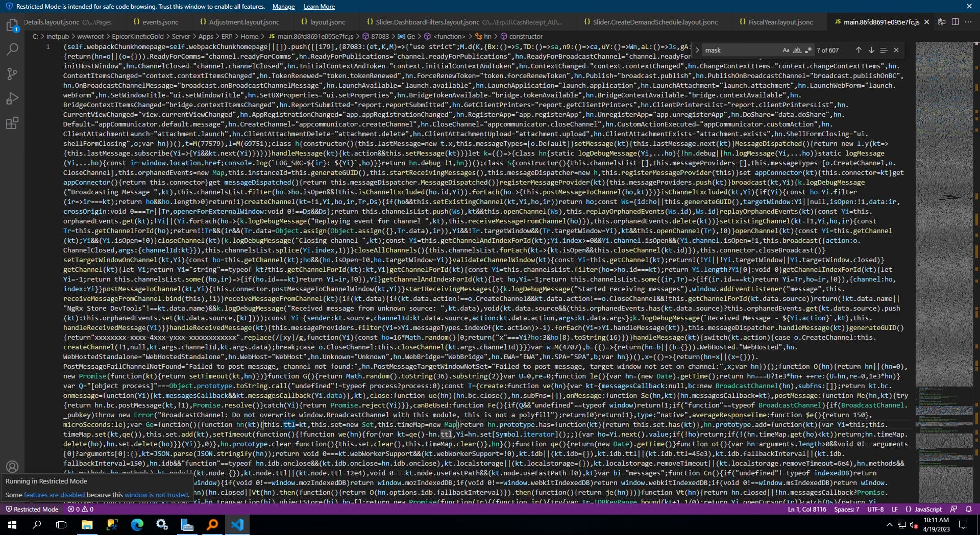This screenshot has height=535, width=980.
Task: Click the taskbar clock showing 10:11 AM
Action: click(936, 525)
